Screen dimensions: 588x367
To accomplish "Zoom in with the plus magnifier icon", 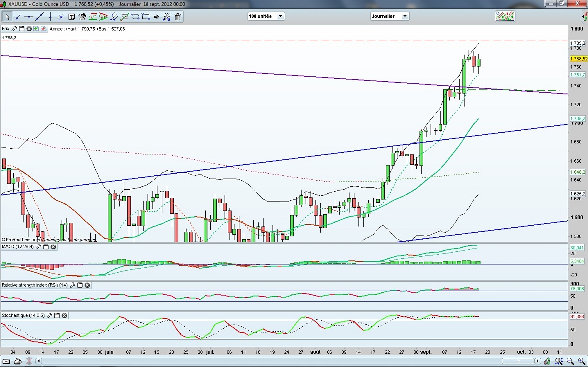I will point(582,361).
